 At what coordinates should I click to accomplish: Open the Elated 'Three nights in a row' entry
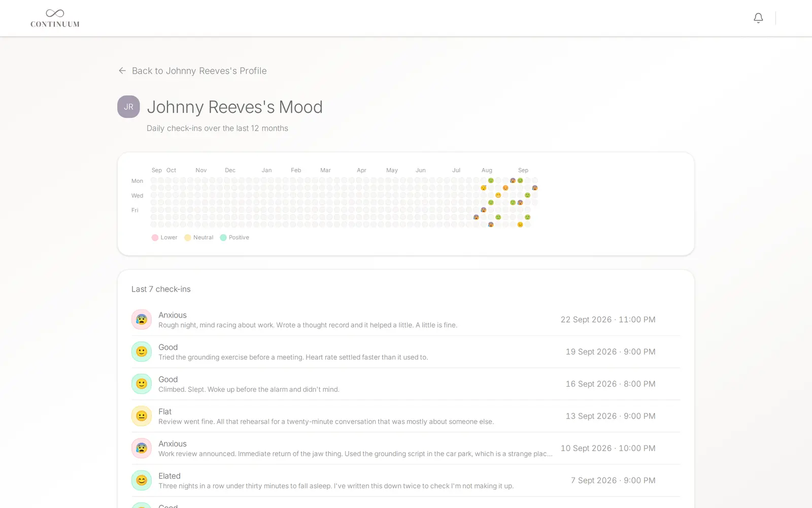coord(405,481)
